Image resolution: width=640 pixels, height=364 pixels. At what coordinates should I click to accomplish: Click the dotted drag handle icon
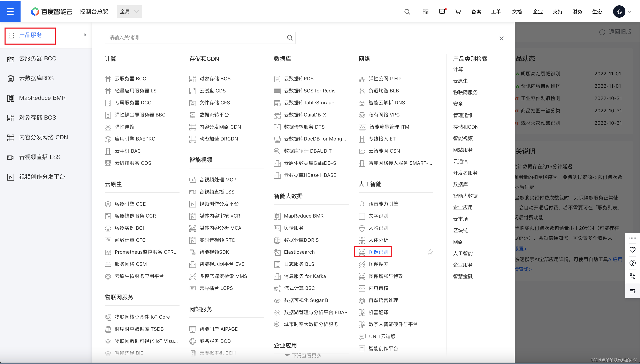tap(632, 238)
